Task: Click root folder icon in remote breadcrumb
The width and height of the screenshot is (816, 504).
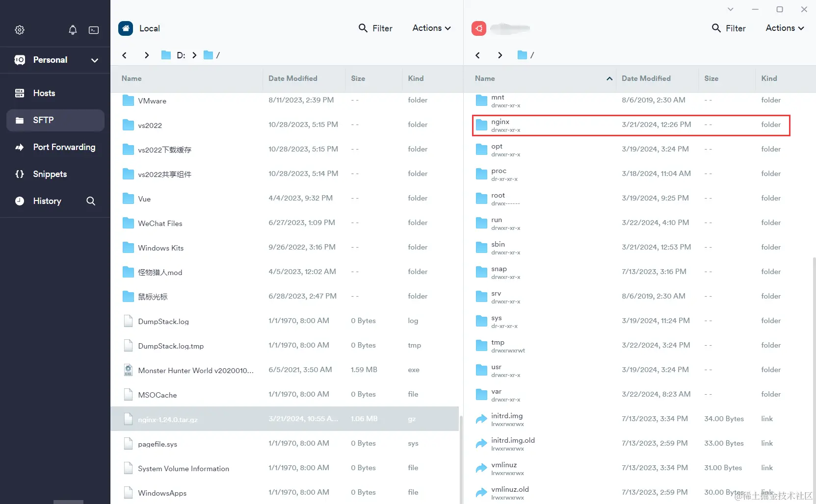Action: [x=523, y=55]
